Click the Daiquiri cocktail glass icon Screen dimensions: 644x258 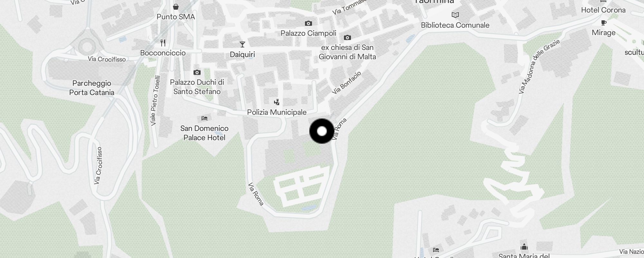click(242, 44)
